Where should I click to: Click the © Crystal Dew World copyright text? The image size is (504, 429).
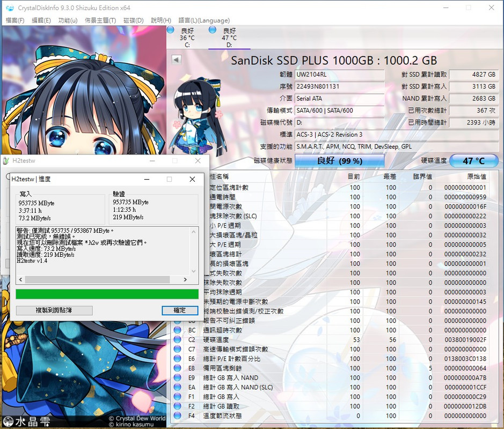point(137,418)
